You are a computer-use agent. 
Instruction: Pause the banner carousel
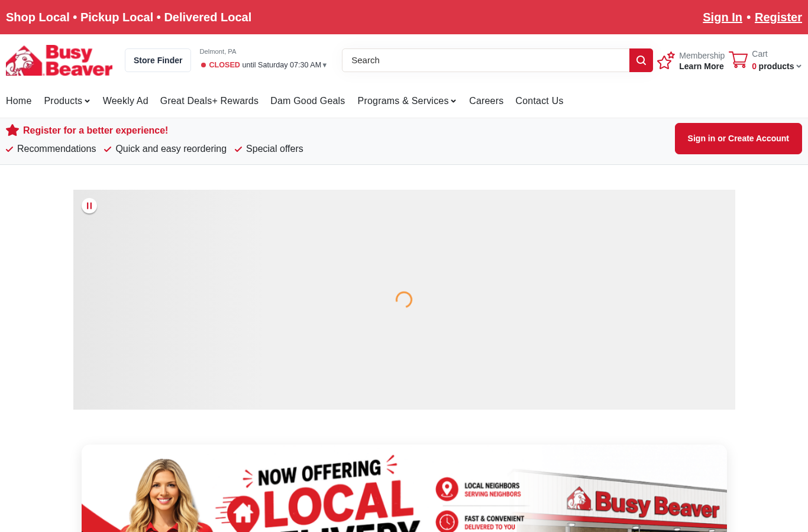point(89,206)
